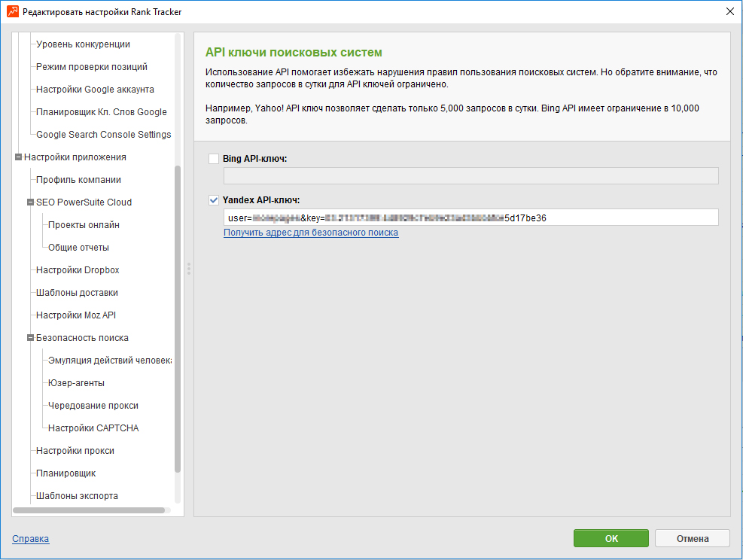
Task: Collapse the Безопасность поиска node
Action: (30, 338)
